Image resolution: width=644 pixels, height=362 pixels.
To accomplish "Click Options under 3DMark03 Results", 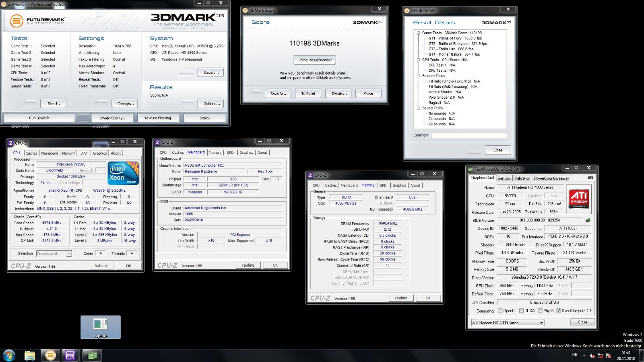I will 211,103.
